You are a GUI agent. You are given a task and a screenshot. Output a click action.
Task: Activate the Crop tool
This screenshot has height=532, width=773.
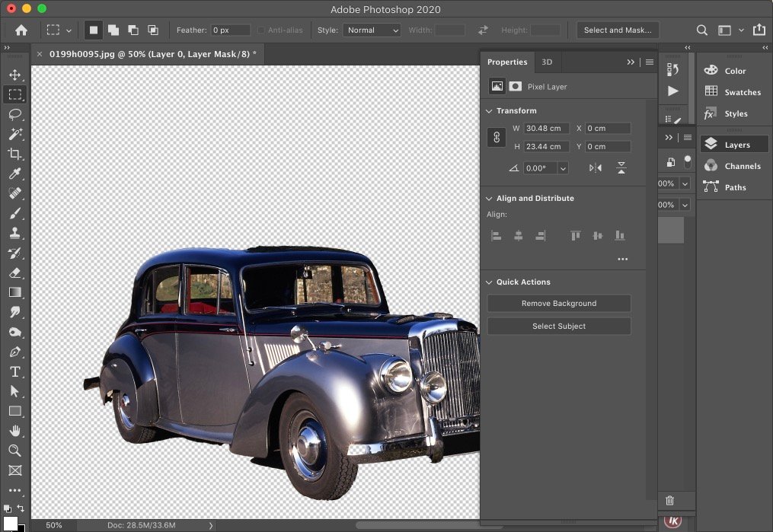point(14,154)
